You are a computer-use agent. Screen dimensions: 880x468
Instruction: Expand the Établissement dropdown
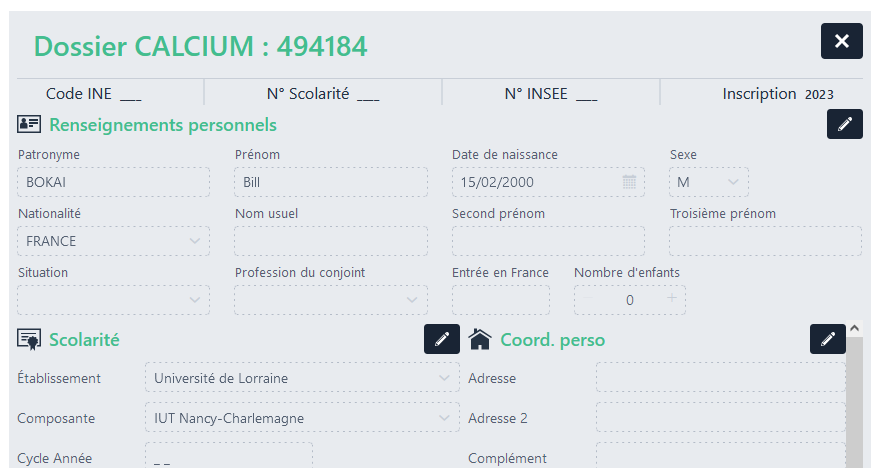[x=444, y=379]
